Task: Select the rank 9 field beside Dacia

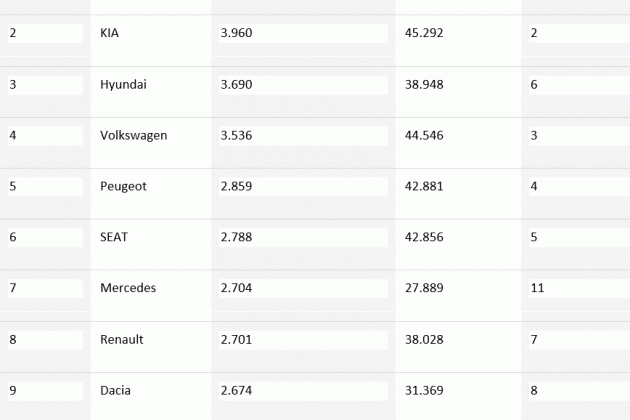Action: (45, 391)
